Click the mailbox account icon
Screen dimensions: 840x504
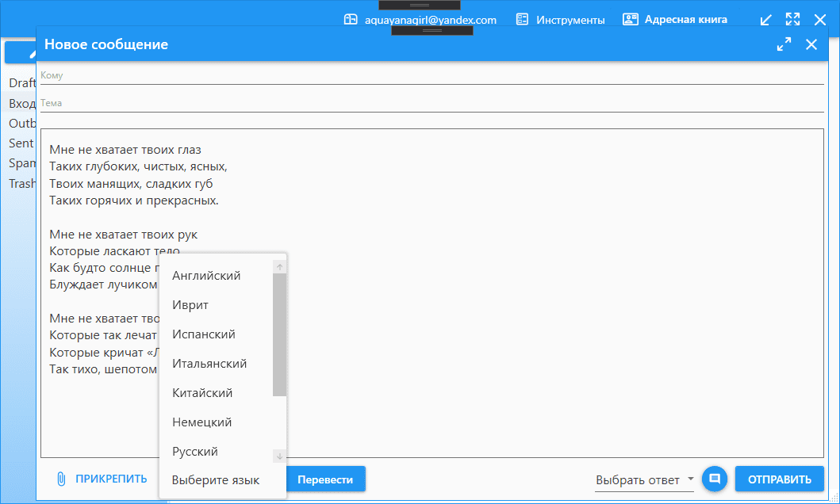(x=351, y=20)
